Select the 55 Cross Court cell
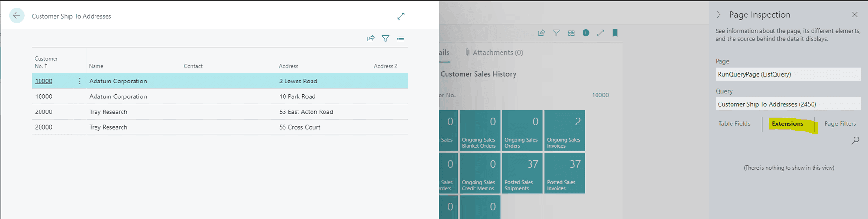868x219 pixels. pos(299,127)
